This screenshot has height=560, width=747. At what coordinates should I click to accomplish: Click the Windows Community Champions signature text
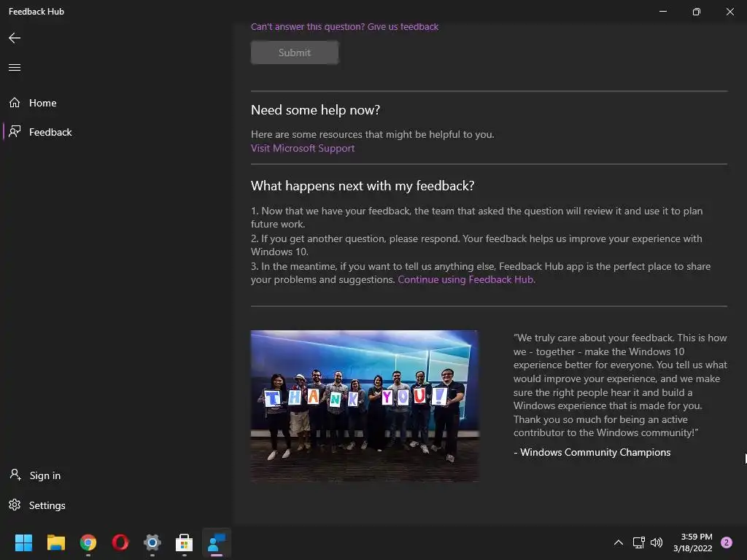tap(592, 452)
